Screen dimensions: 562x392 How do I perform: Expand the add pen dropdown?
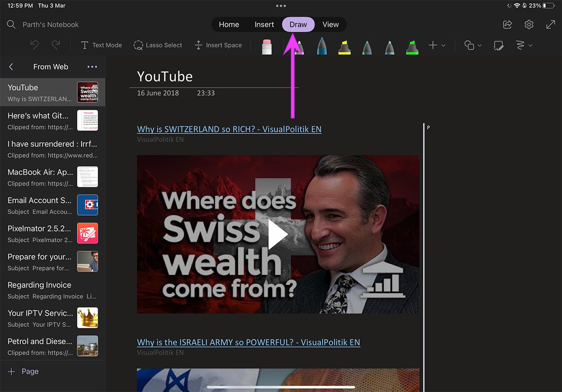click(x=437, y=45)
